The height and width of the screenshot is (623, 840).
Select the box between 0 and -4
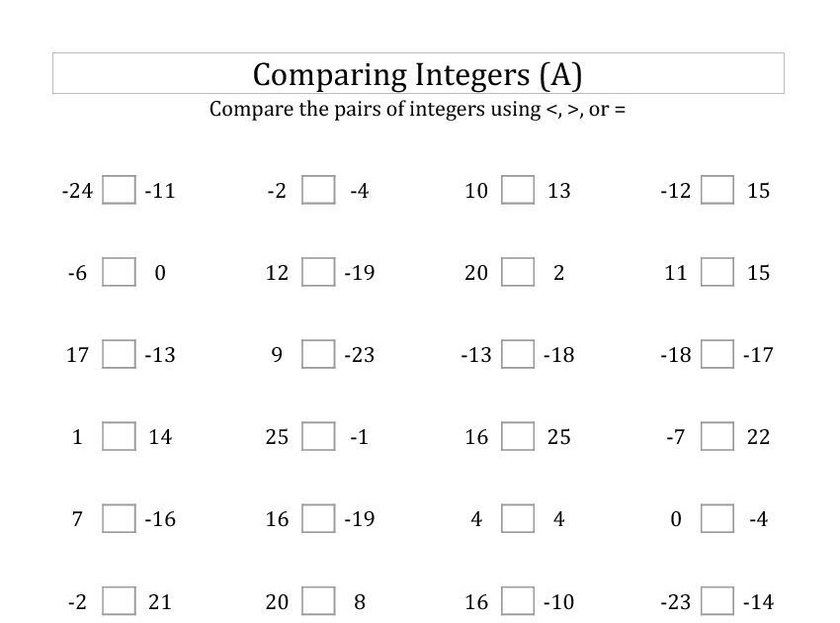point(717,518)
